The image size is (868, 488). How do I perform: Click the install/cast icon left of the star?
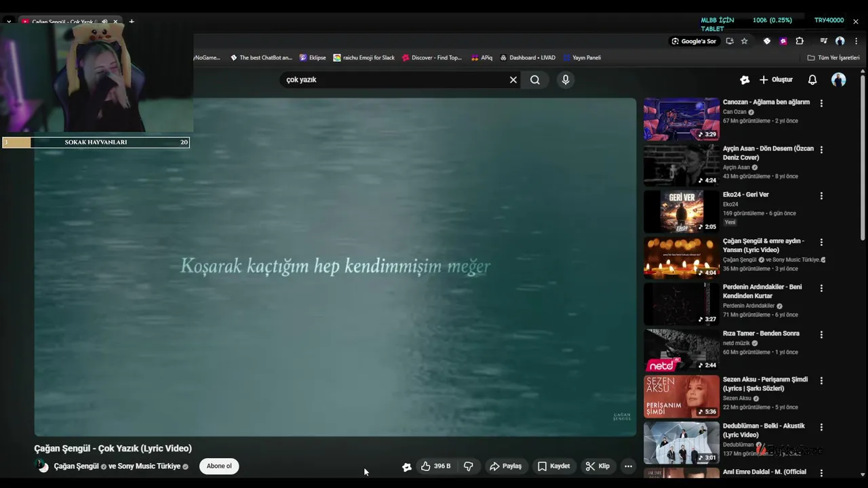point(730,41)
